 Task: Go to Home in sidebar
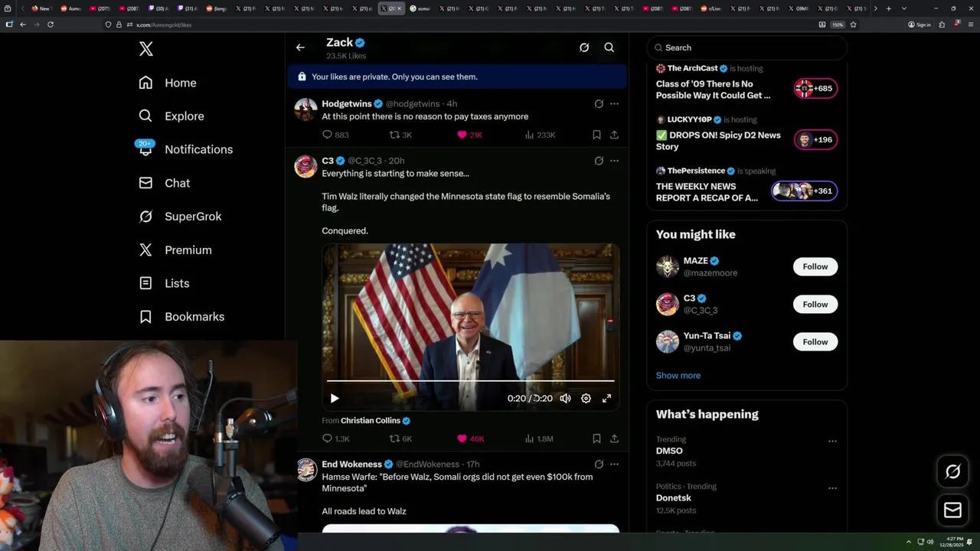(x=168, y=83)
